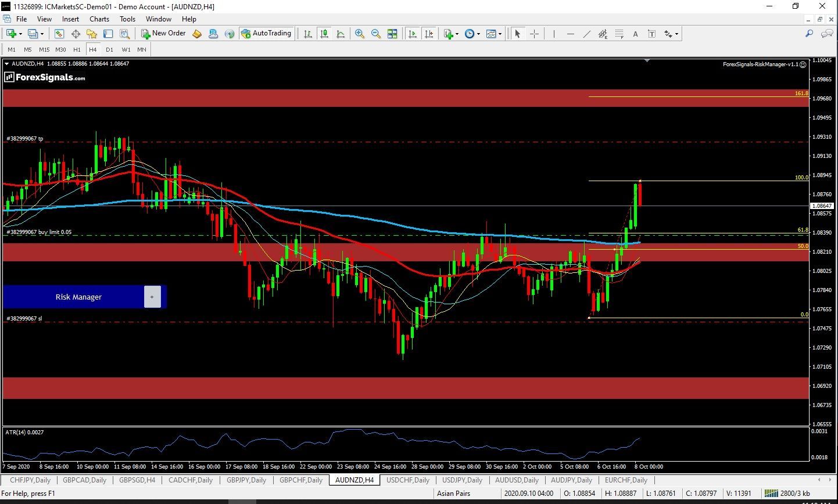Toggle AutoTrading
The image size is (838, 504).
tap(266, 34)
